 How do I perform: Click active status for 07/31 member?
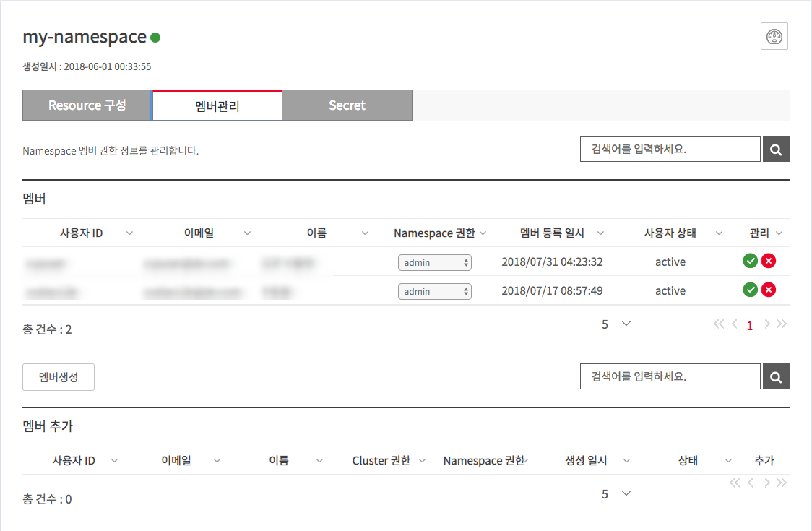670,262
